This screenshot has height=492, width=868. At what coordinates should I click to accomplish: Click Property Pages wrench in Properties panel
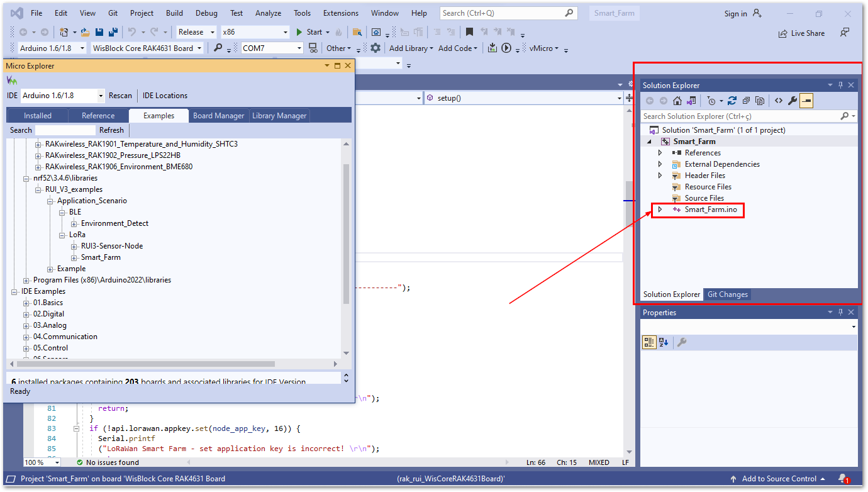point(681,342)
